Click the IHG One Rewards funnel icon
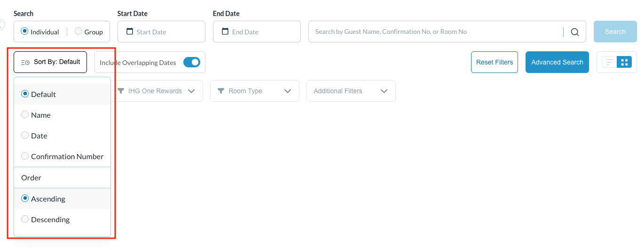Image resolution: width=644 pixels, height=250 pixels. [x=121, y=91]
